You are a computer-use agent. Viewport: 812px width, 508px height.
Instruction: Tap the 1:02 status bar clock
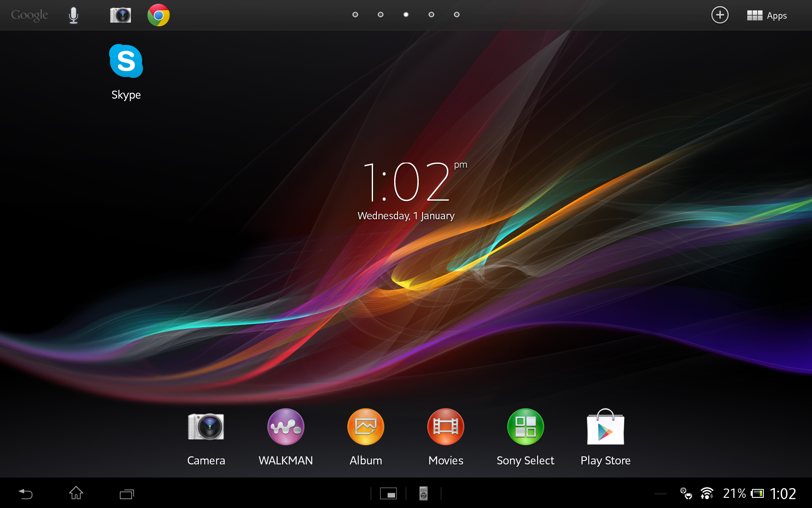coord(783,494)
